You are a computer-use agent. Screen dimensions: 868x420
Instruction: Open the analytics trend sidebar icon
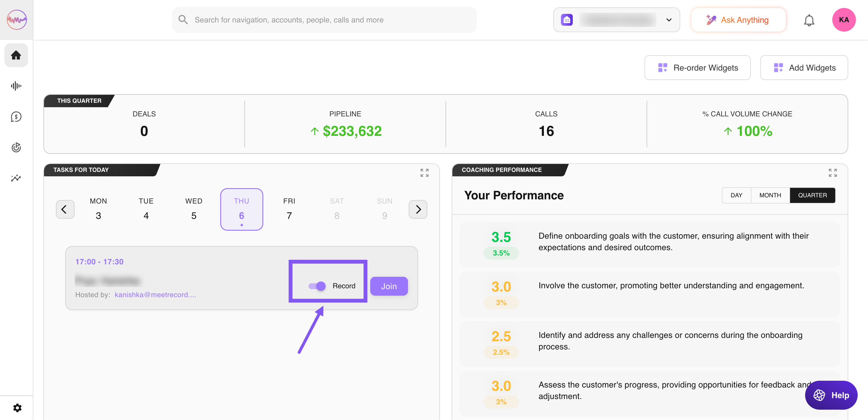16,178
